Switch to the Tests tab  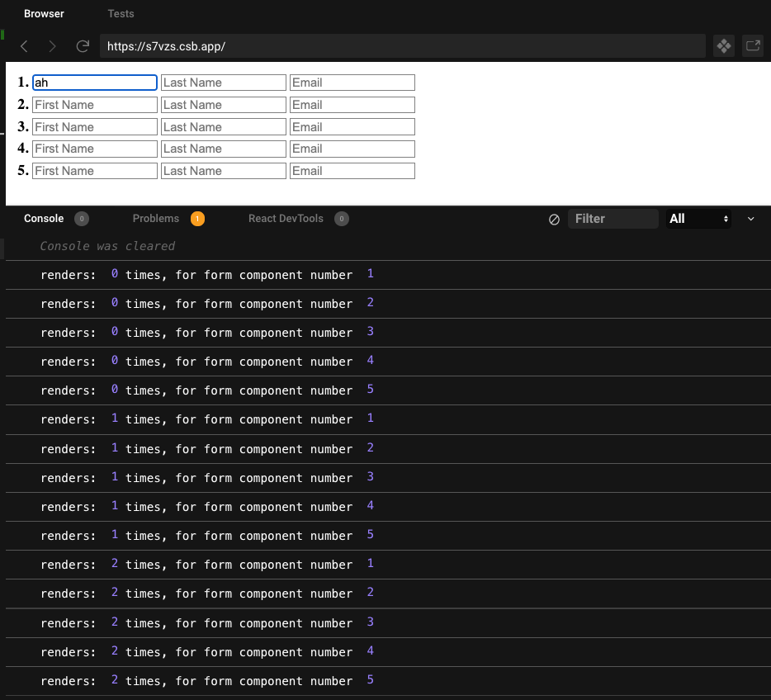(x=121, y=14)
